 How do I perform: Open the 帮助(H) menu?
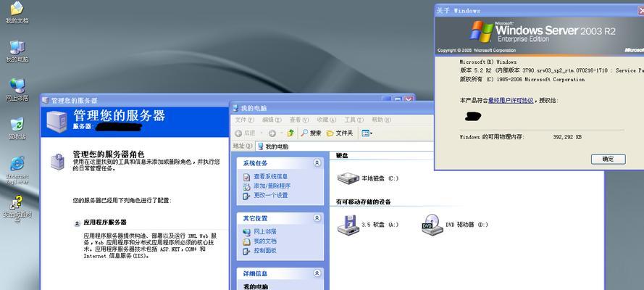coord(381,120)
